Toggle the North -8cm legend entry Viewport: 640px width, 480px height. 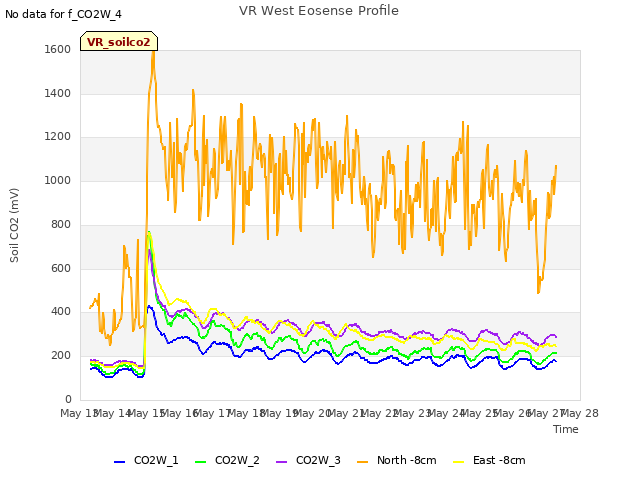[396, 460]
